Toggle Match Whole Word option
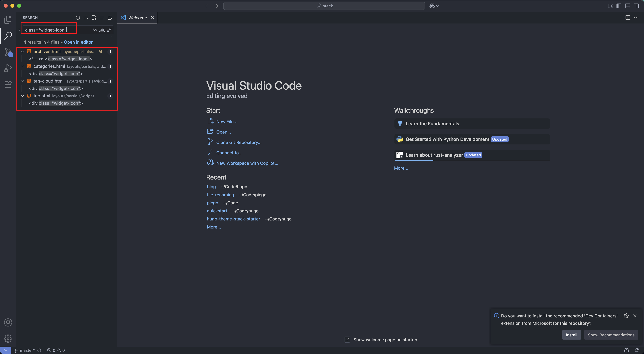 point(102,30)
